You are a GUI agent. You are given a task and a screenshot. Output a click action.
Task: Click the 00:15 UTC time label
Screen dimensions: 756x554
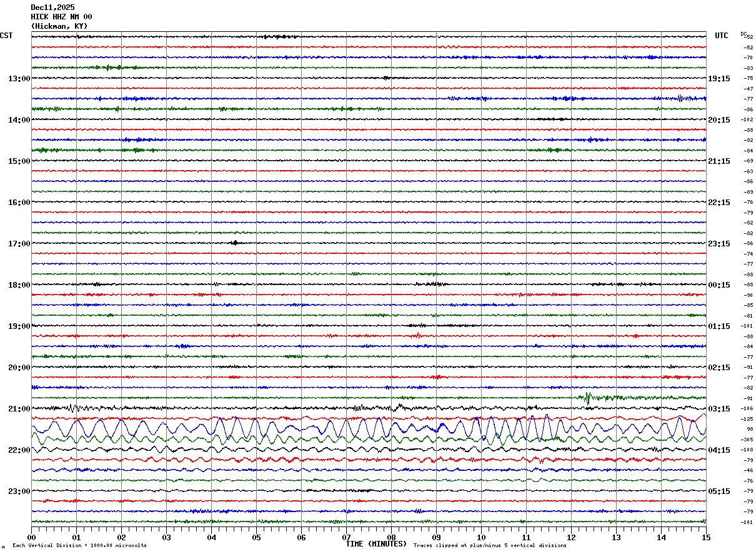coord(719,285)
